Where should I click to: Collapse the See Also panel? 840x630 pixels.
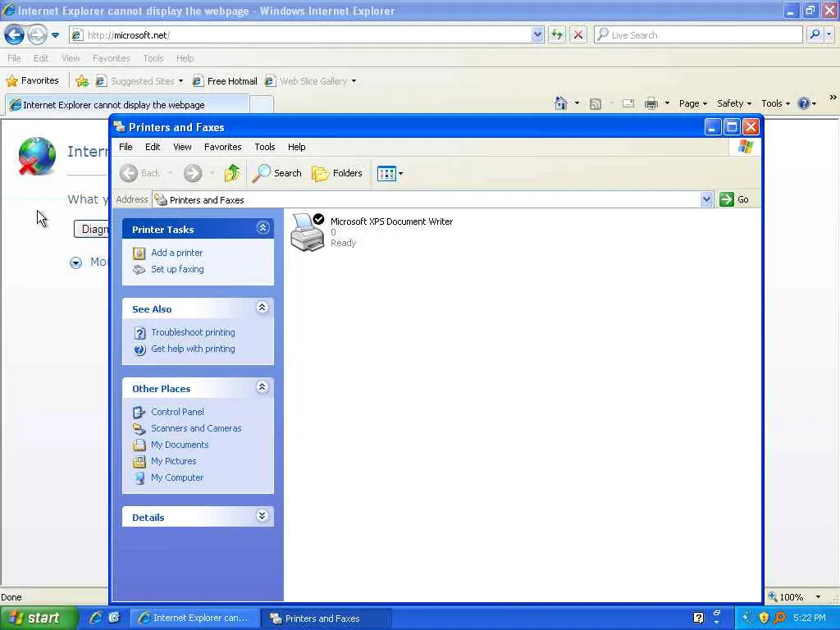[262, 308]
